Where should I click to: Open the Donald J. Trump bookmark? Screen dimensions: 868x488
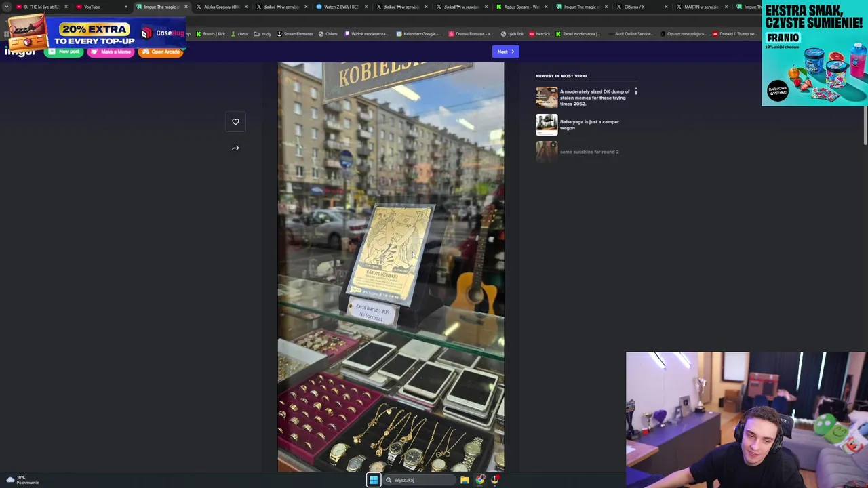point(734,34)
